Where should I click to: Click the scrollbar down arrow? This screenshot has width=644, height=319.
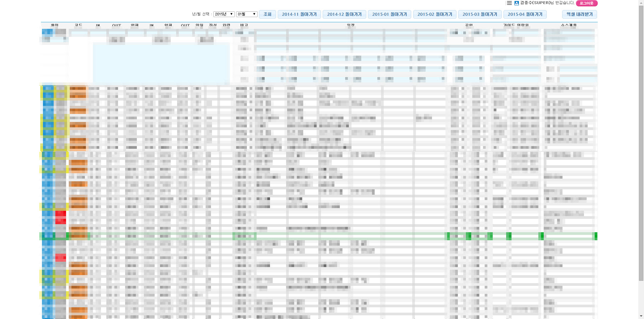641,316
